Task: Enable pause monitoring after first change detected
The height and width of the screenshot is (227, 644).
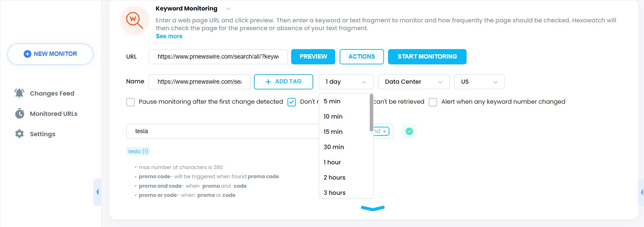Action: coord(130,102)
